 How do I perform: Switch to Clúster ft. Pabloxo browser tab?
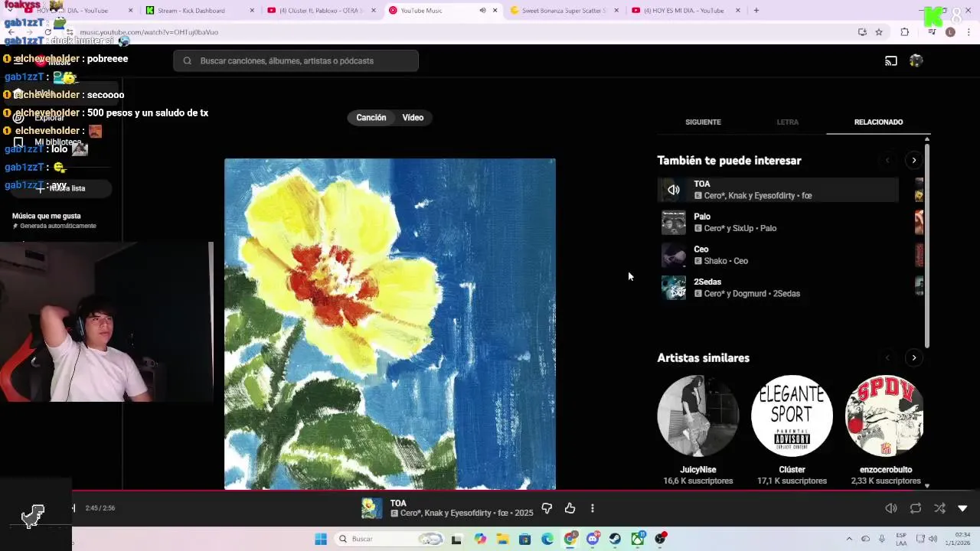coord(322,11)
